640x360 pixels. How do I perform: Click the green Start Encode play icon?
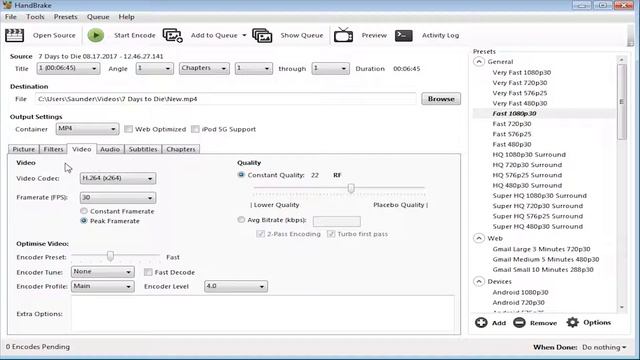[96, 36]
